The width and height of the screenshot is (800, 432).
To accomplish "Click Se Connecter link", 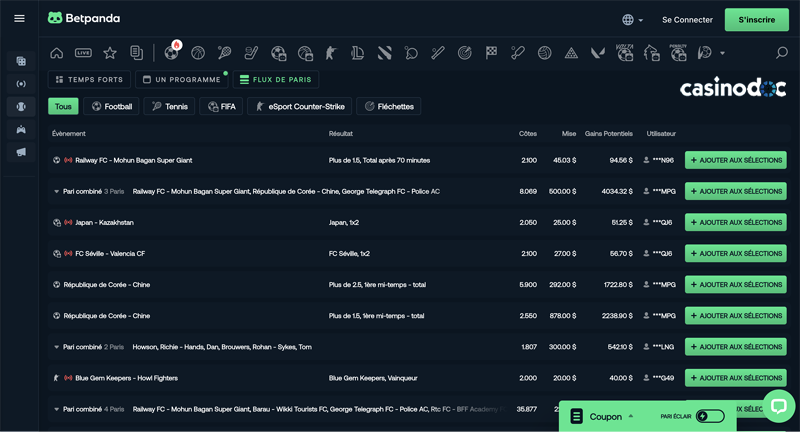I will point(687,20).
